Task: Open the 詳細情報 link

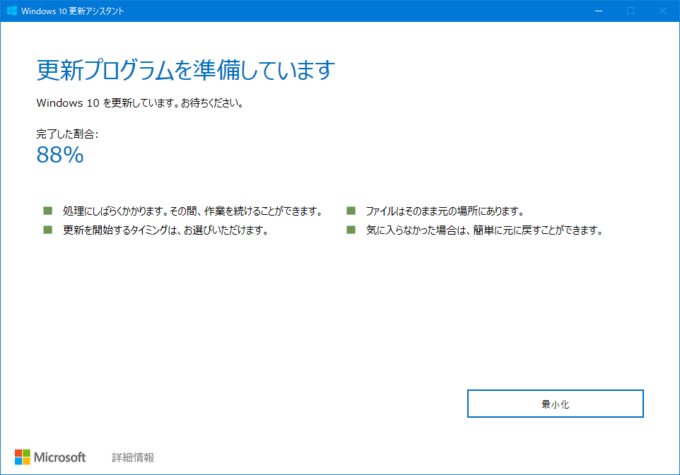Action: click(x=133, y=457)
